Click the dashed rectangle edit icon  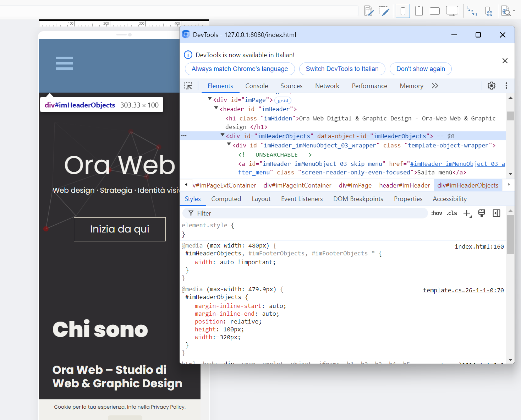pos(384,11)
